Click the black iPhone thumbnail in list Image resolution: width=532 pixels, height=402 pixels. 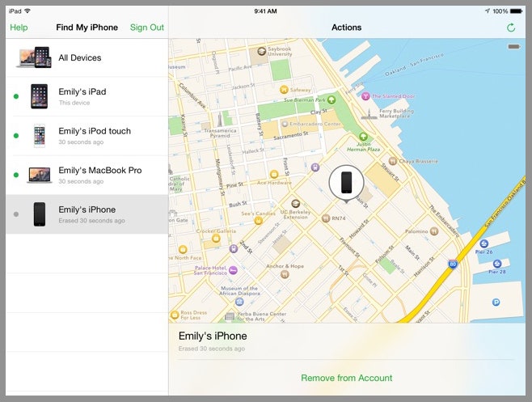(x=40, y=214)
